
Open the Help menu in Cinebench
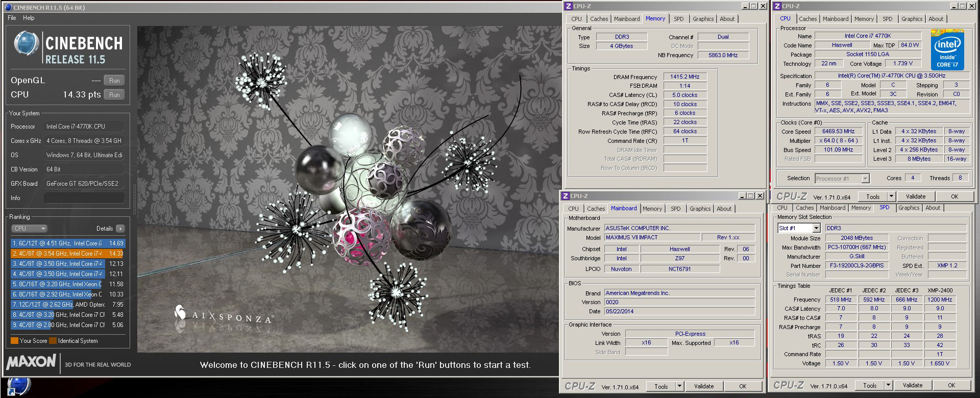click(29, 18)
